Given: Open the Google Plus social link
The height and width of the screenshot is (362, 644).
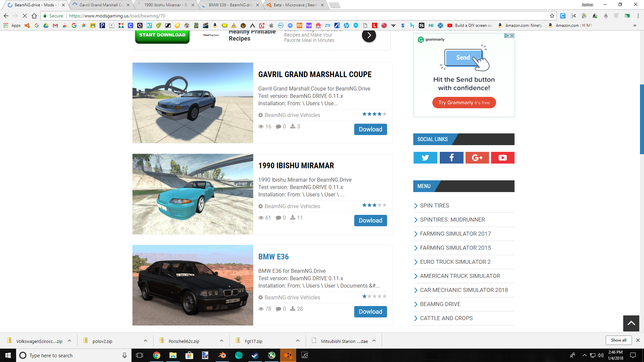Looking at the screenshot, I should pyautogui.click(x=477, y=158).
